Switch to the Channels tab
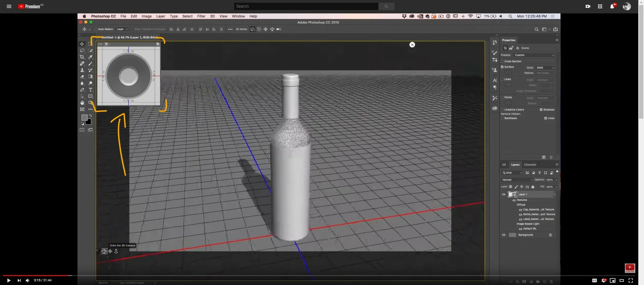644x285 pixels. pyautogui.click(x=530, y=165)
